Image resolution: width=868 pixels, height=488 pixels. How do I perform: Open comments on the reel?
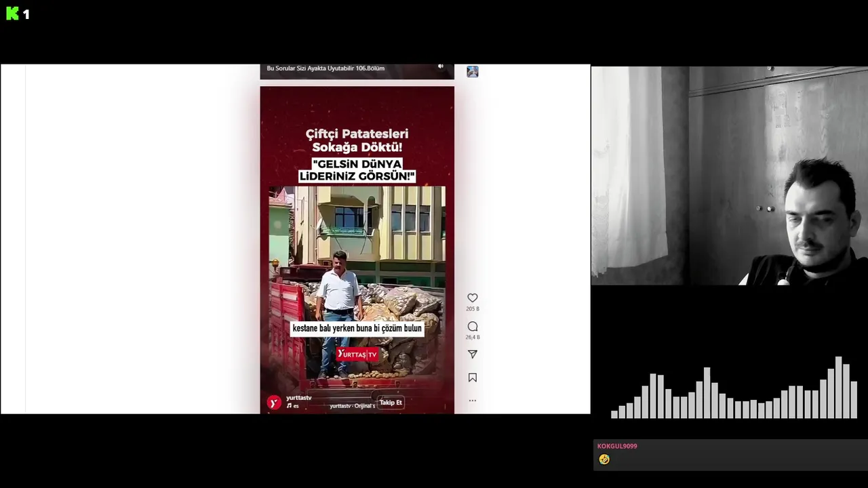(x=473, y=327)
